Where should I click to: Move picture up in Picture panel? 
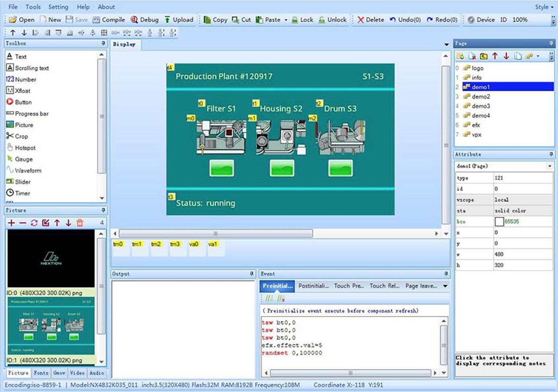(x=57, y=223)
